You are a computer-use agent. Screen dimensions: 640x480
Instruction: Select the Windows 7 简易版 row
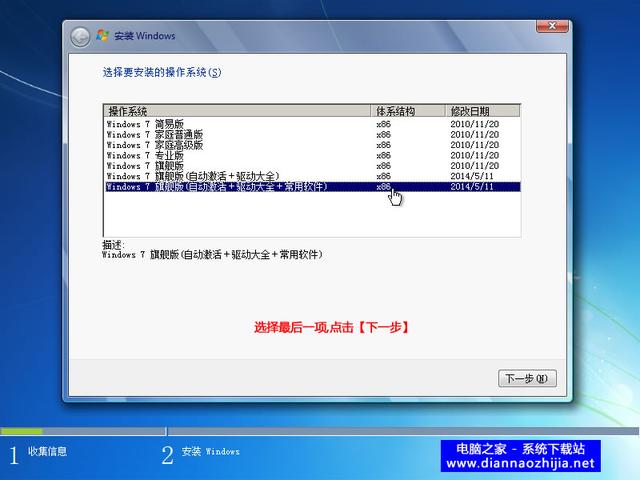312,124
